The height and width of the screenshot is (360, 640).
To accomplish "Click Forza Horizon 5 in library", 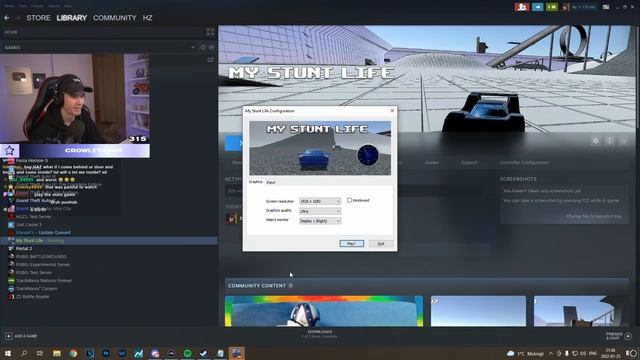I will (32, 161).
